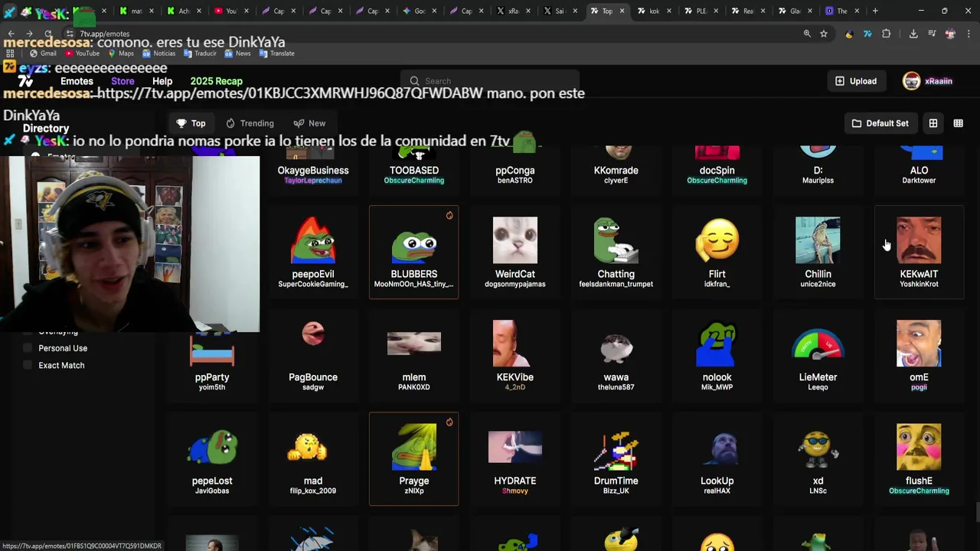Screen dimensions: 980x551
Task: Open the Flirt emote image
Action: click(x=717, y=240)
